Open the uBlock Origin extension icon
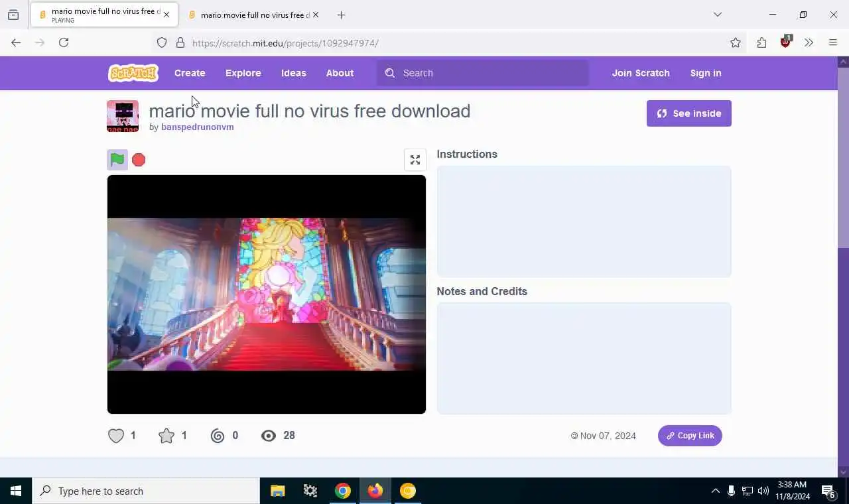The width and height of the screenshot is (849, 504). 785,42
